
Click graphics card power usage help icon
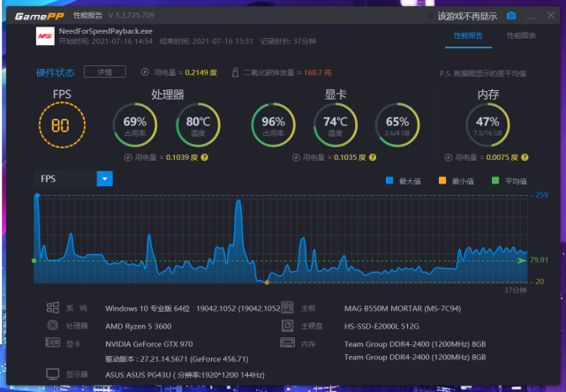coord(373,157)
